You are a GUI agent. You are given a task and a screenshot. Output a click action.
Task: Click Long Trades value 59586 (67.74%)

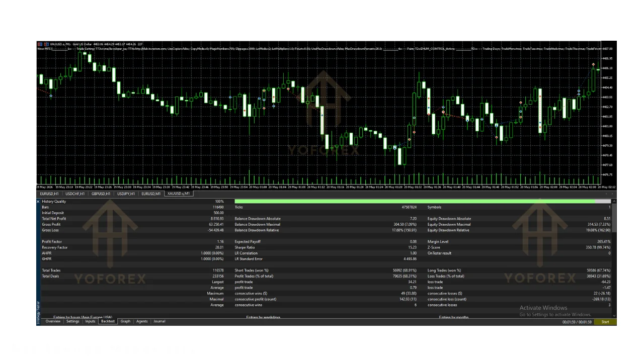point(599,270)
